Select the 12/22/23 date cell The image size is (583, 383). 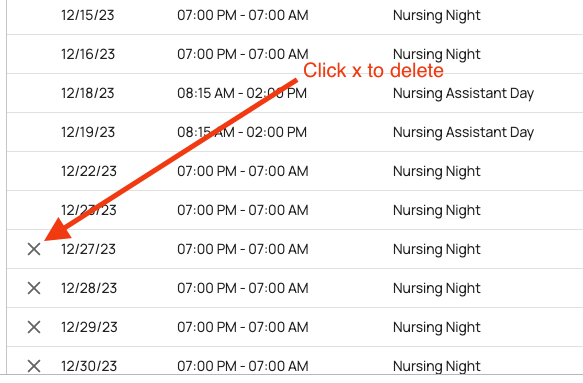[x=89, y=171]
